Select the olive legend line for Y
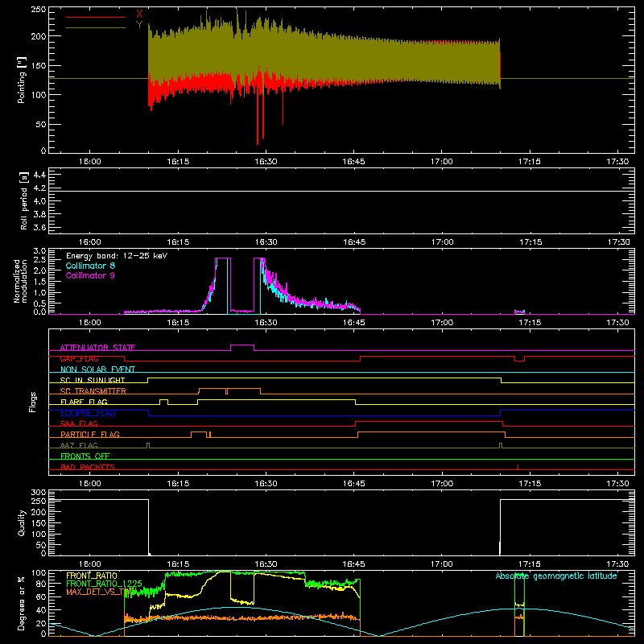 pos(96,27)
